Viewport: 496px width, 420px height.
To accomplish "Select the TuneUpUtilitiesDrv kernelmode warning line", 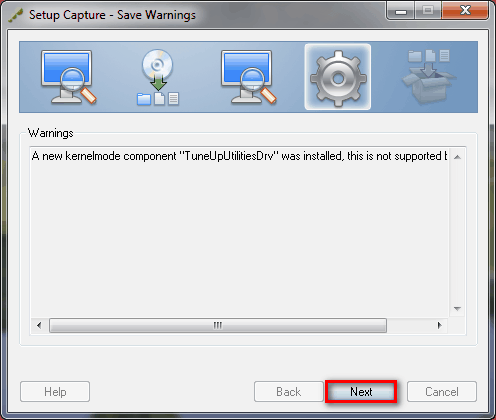I will 239,156.
